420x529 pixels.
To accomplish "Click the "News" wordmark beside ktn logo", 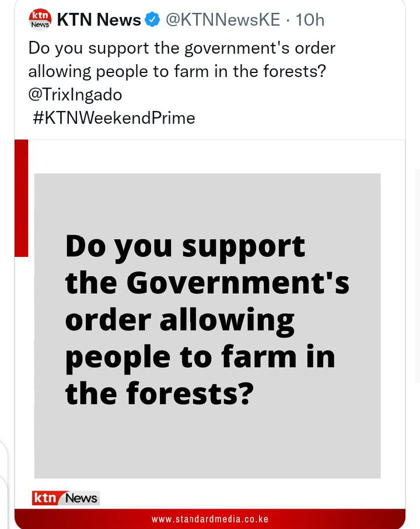I will (81, 498).
